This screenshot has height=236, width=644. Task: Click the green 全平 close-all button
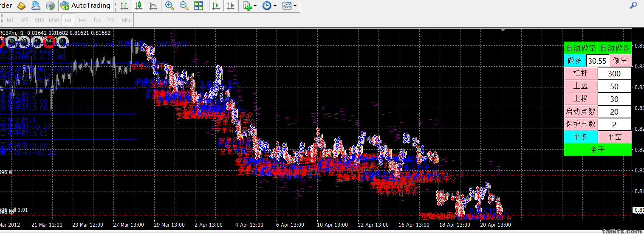point(598,150)
